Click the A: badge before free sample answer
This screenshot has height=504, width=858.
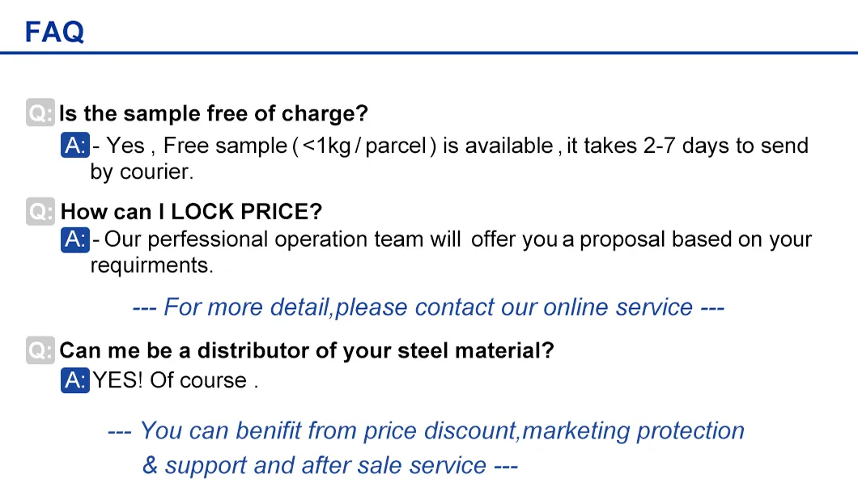[x=75, y=146]
